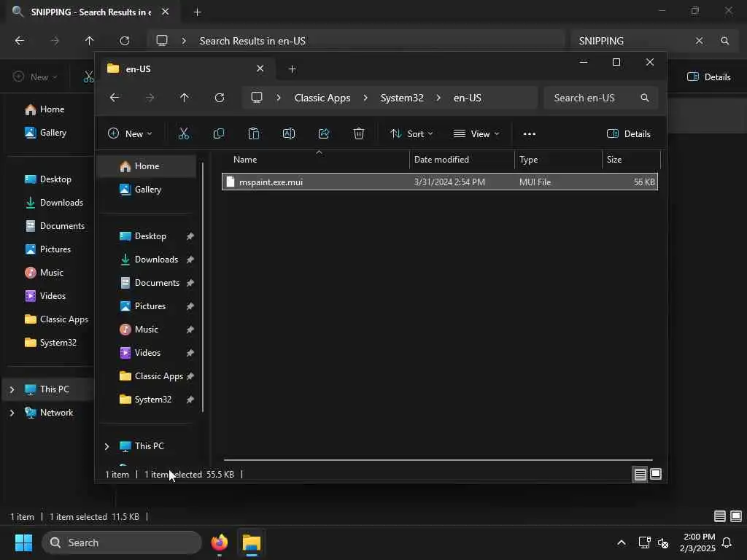The height and width of the screenshot is (560, 747).
Task: Refresh the Search Results window
Action: tap(124, 41)
